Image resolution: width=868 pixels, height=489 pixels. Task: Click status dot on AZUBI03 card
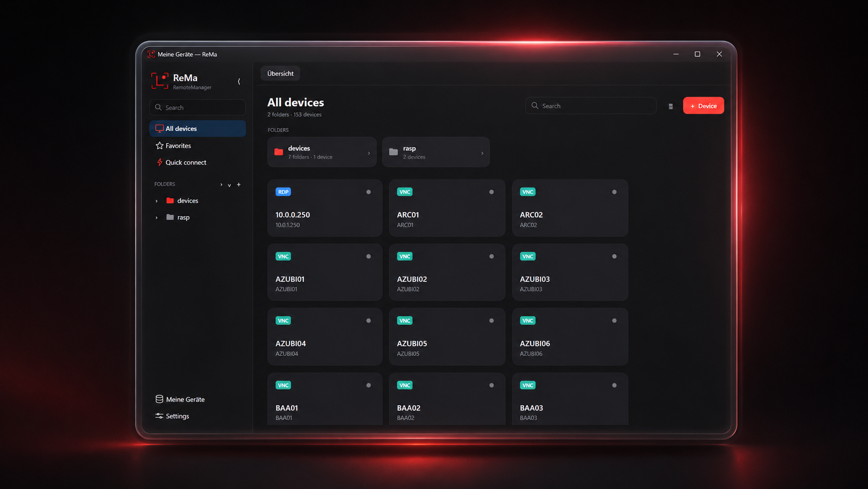click(614, 257)
